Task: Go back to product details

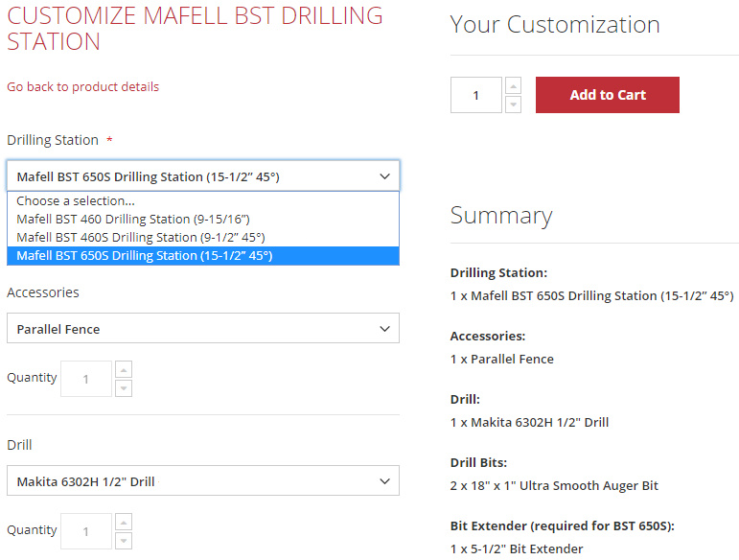Action: point(82,86)
